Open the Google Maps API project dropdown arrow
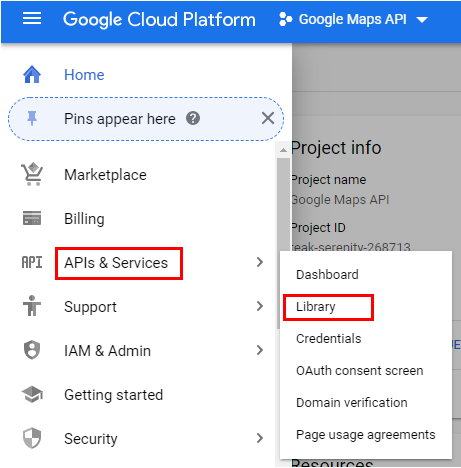Viewport: 461px width, 468px height. (x=422, y=20)
